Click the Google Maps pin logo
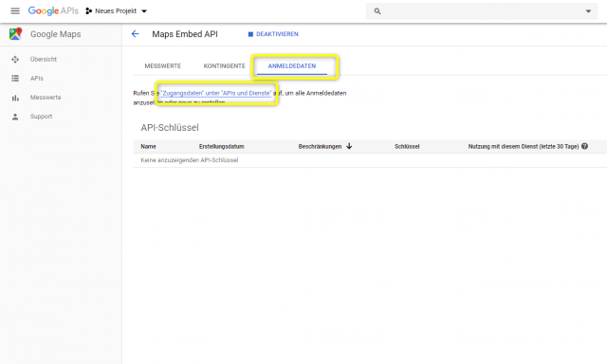The width and height of the screenshot is (607, 364). pos(15,34)
